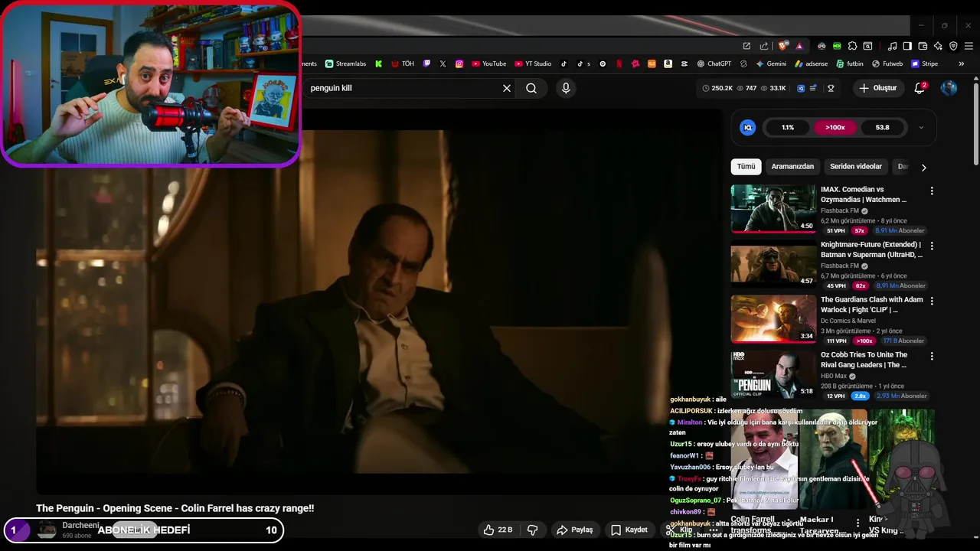980x551 pixels.
Task: Toggle the browser sidebar panel icon
Action: click(x=907, y=46)
